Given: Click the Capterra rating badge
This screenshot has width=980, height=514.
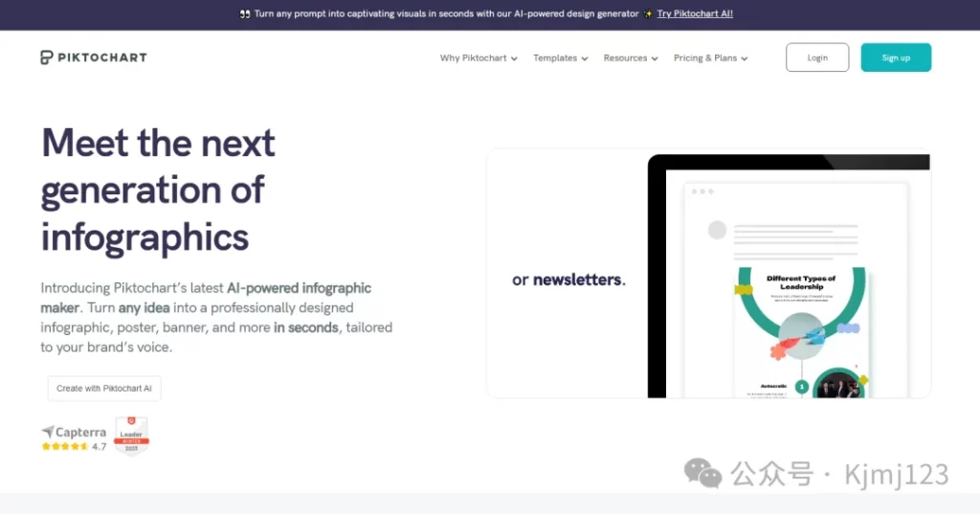Looking at the screenshot, I should point(74,437).
